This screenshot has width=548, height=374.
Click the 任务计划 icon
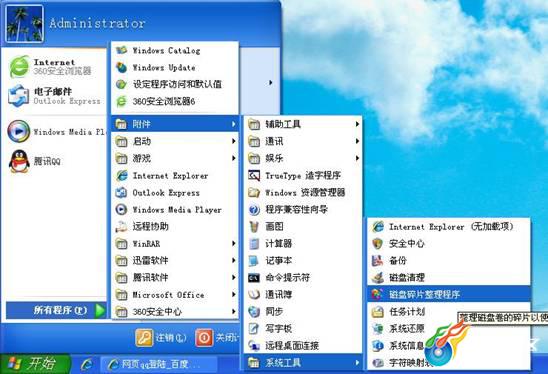point(377,311)
